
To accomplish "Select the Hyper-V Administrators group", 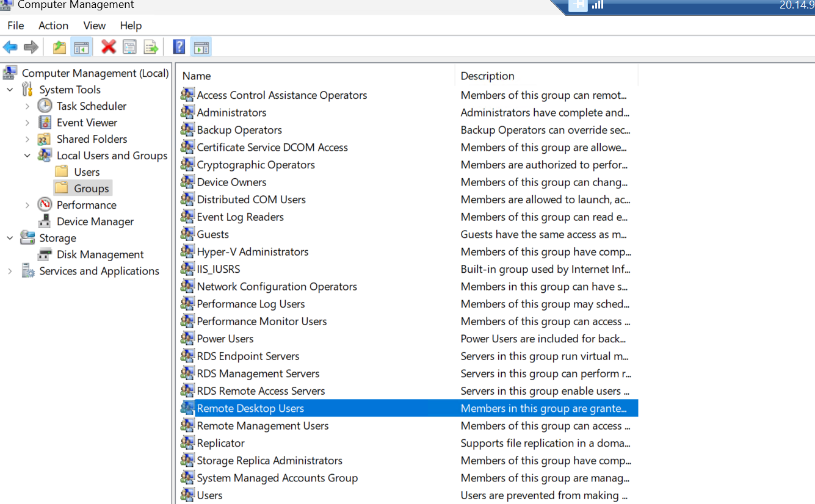I will [252, 251].
